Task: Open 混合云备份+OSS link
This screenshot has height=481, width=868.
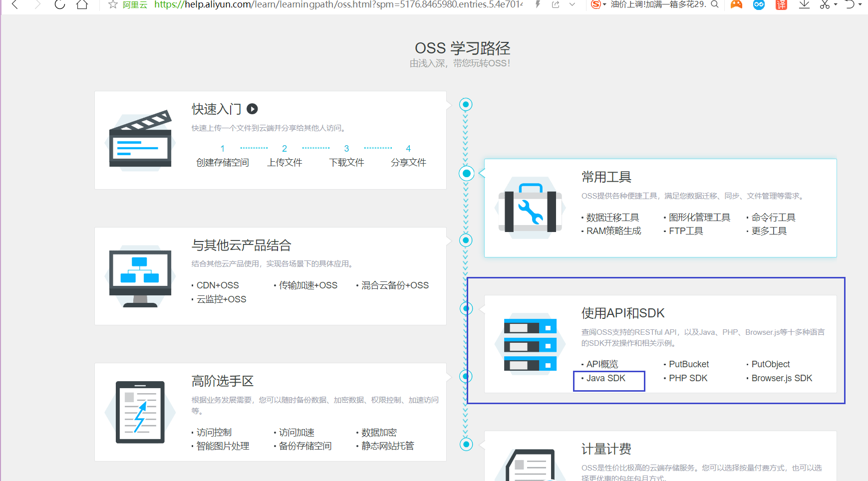Action: (395, 285)
